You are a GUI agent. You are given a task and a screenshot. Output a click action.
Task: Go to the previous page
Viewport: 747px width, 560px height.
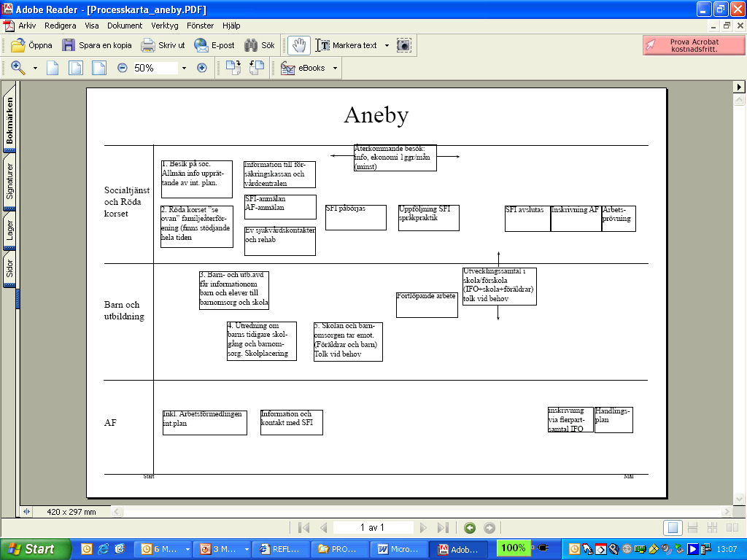pyautogui.click(x=324, y=528)
